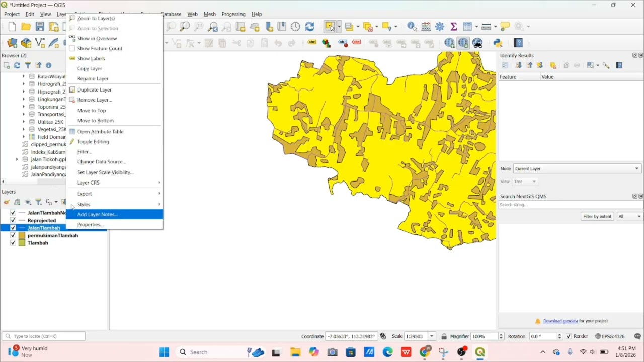Click the Filter by extent button

click(x=597, y=216)
